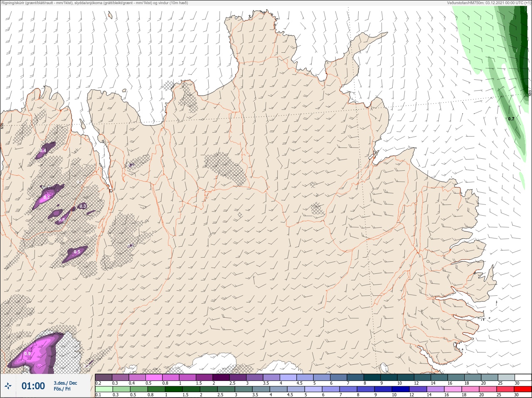Image resolution: width=532 pixels, height=398 pixels.
Task: Click the compass star icon beside the time
Action: coord(8,386)
